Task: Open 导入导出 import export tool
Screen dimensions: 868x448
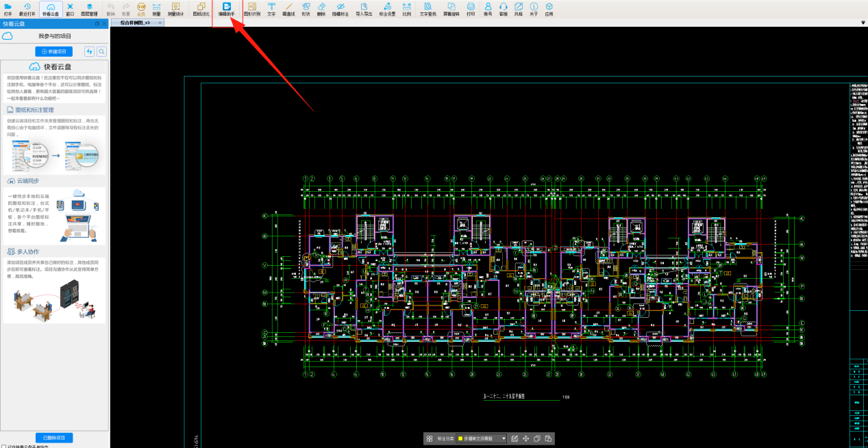Action: (364, 9)
